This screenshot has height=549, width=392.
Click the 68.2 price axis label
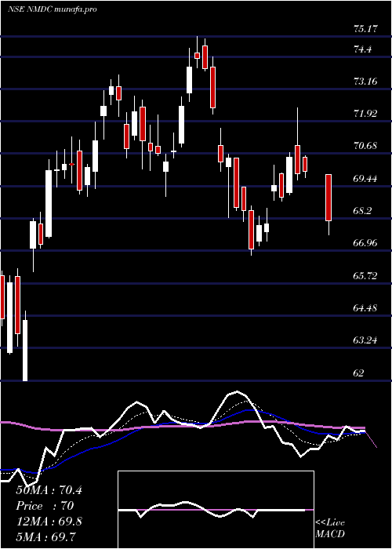point(362,211)
